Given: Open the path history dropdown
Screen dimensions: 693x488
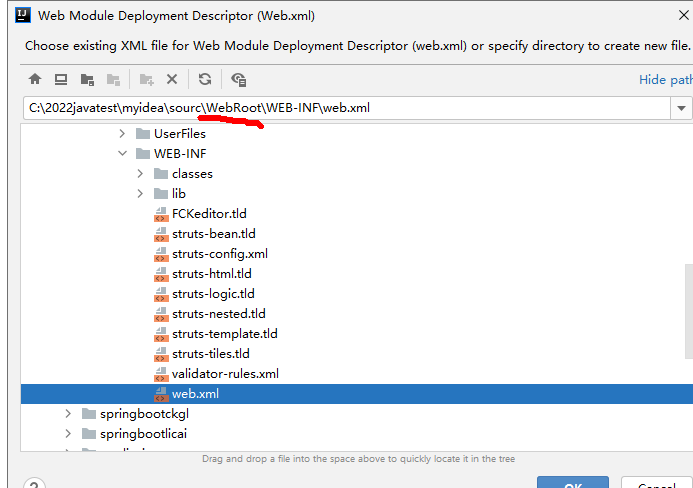Looking at the screenshot, I should (681, 108).
